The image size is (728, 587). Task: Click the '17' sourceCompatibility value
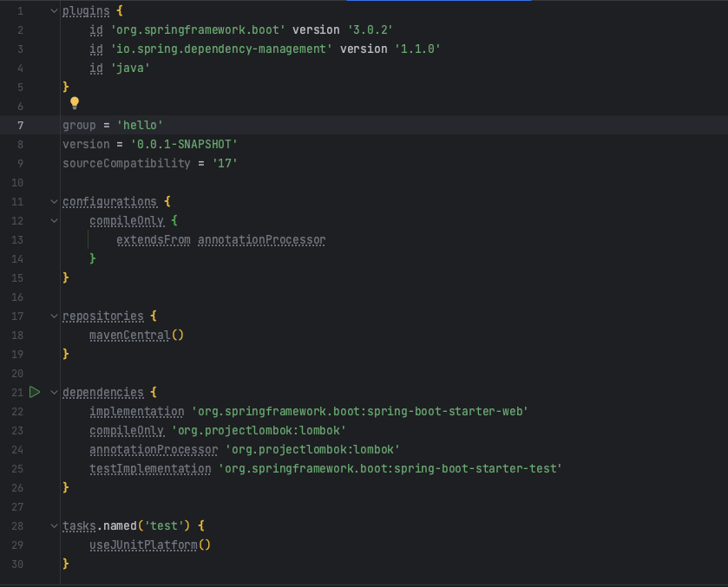tap(225, 163)
